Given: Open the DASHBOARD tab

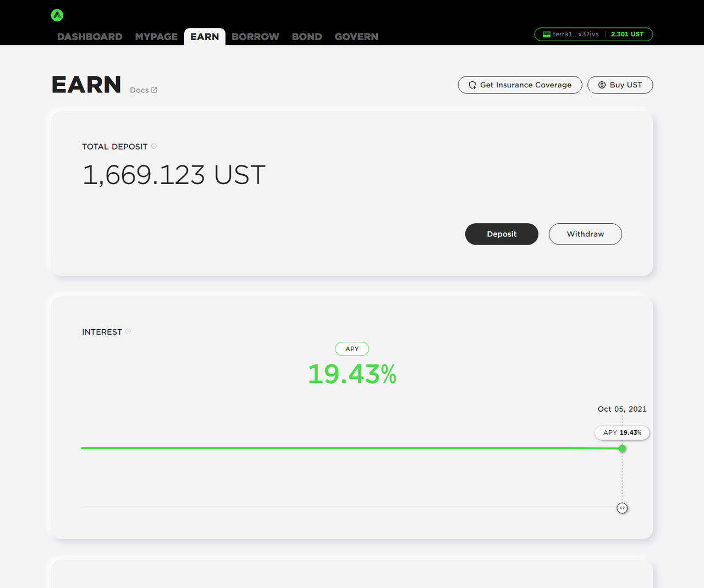Looking at the screenshot, I should tap(90, 37).
